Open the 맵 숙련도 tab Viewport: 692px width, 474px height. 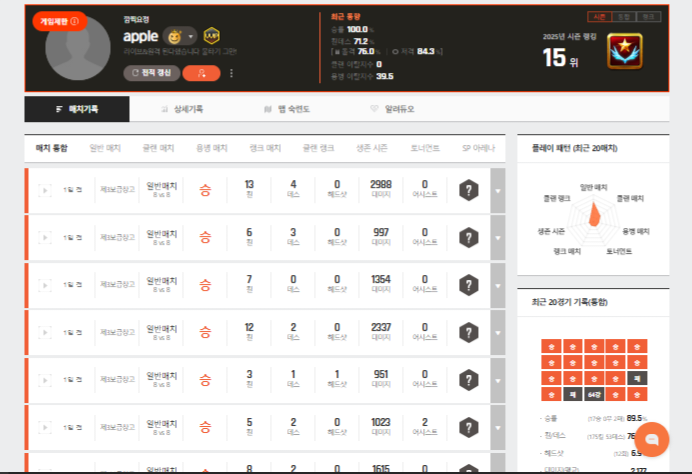pos(286,108)
